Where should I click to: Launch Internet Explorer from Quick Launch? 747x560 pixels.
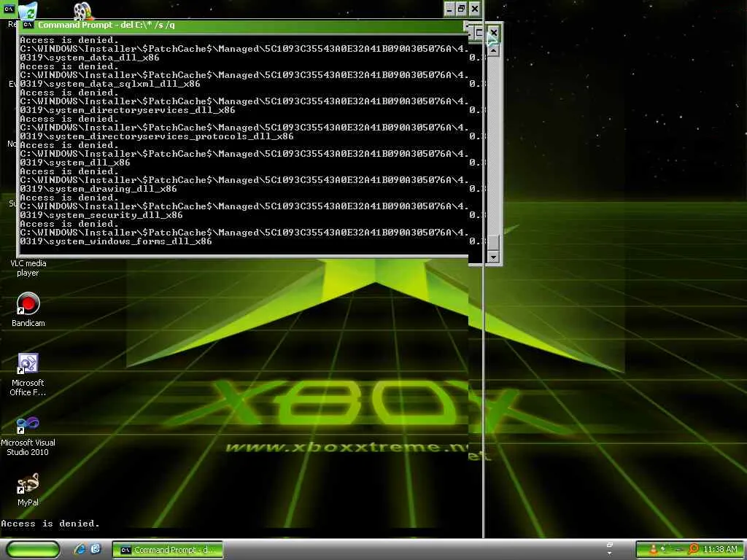80,549
